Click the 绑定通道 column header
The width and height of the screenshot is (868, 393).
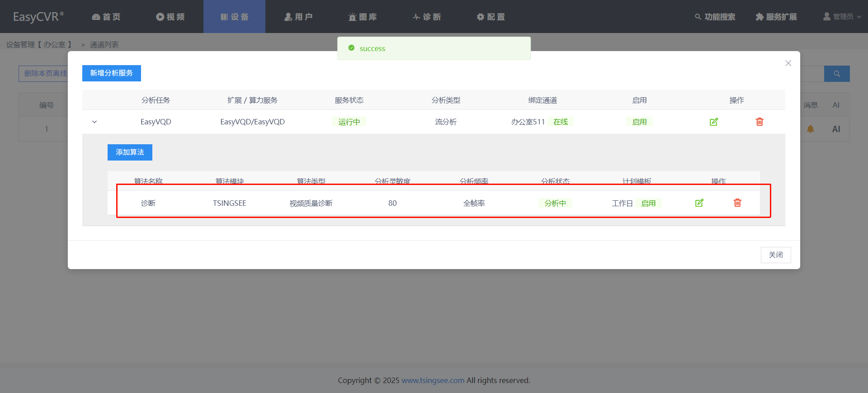pos(542,100)
